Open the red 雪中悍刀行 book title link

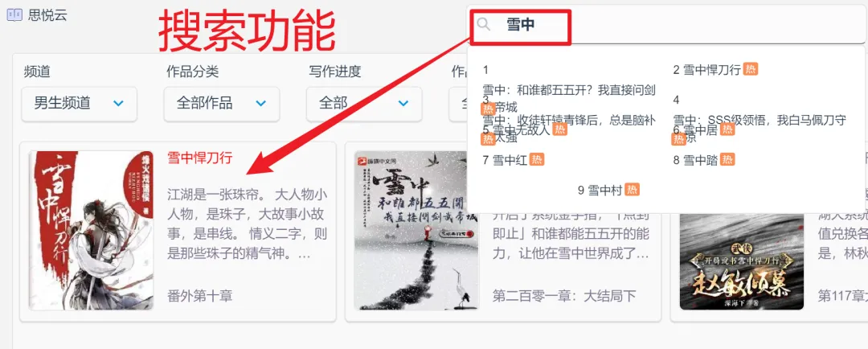click(200, 158)
